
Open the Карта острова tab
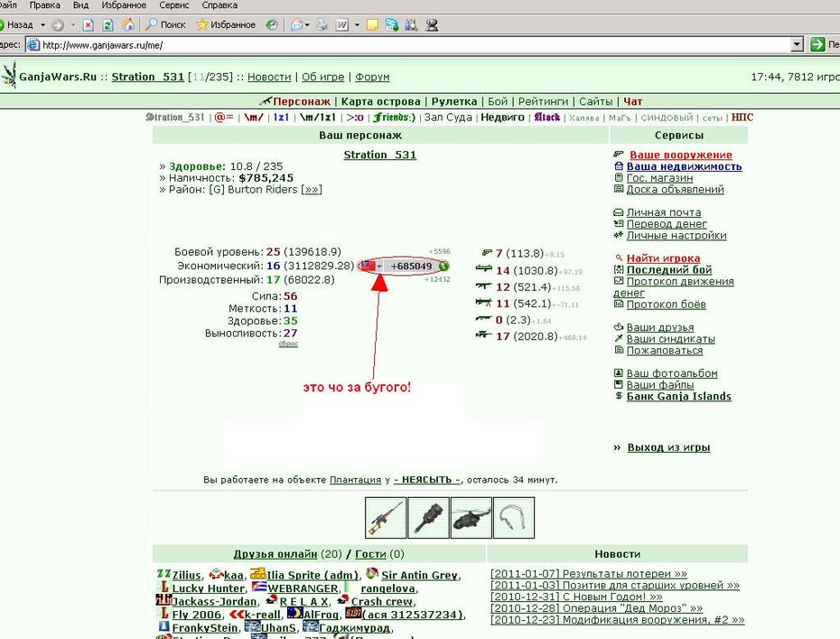pos(381,101)
